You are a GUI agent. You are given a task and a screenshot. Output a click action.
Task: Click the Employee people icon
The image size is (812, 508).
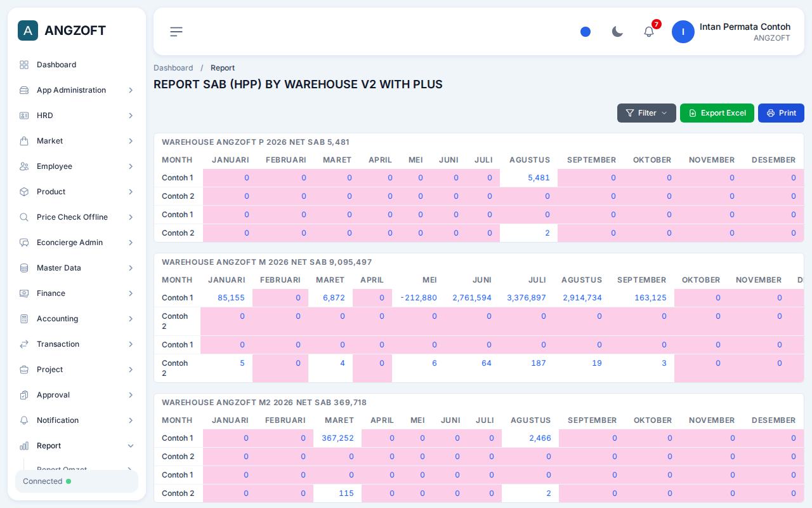pyautogui.click(x=24, y=166)
